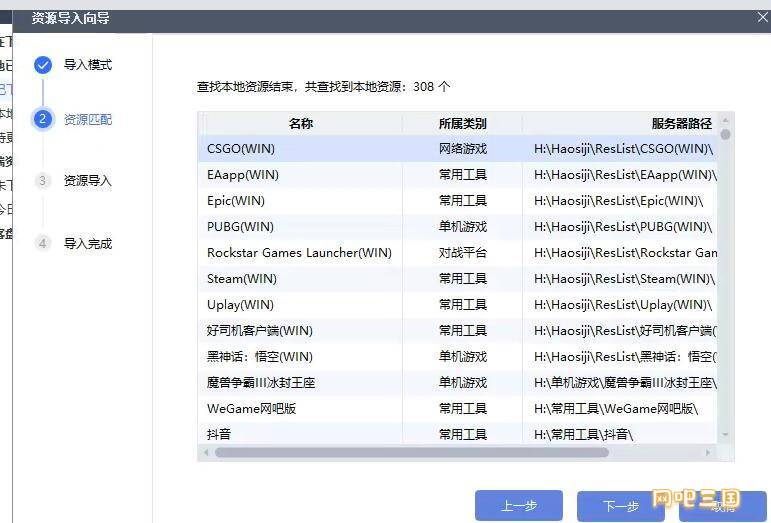Sort by the 名称 column header
The height and width of the screenshot is (523, 771).
click(301, 123)
